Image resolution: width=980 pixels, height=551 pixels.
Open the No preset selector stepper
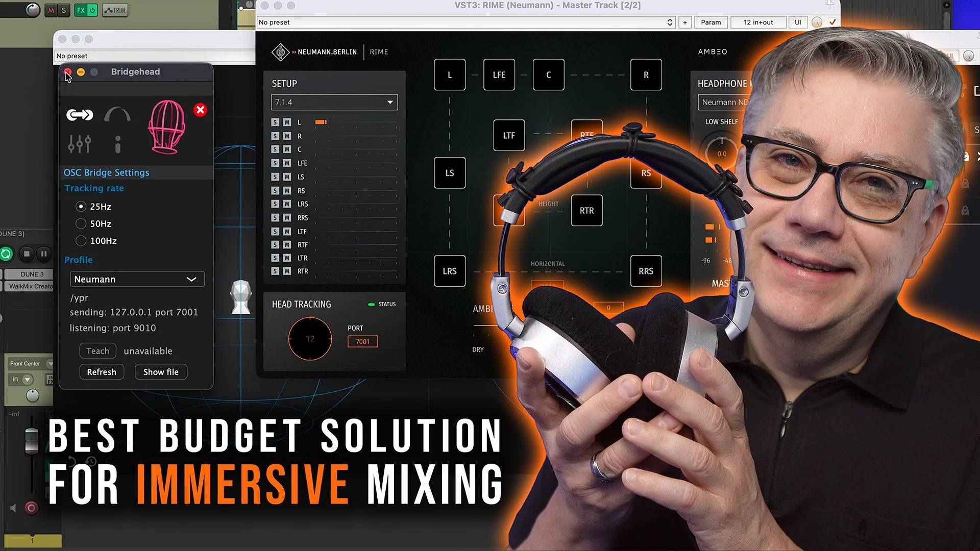(669, 22)
